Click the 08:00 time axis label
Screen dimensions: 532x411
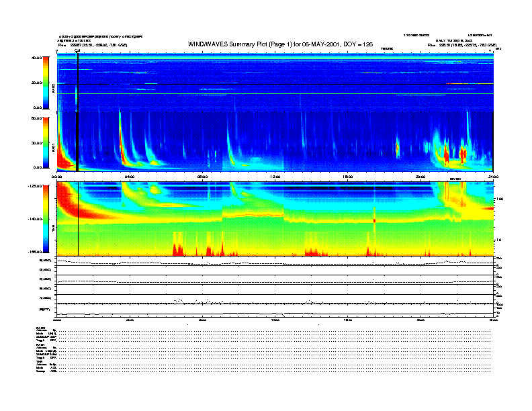coord(202,177)
